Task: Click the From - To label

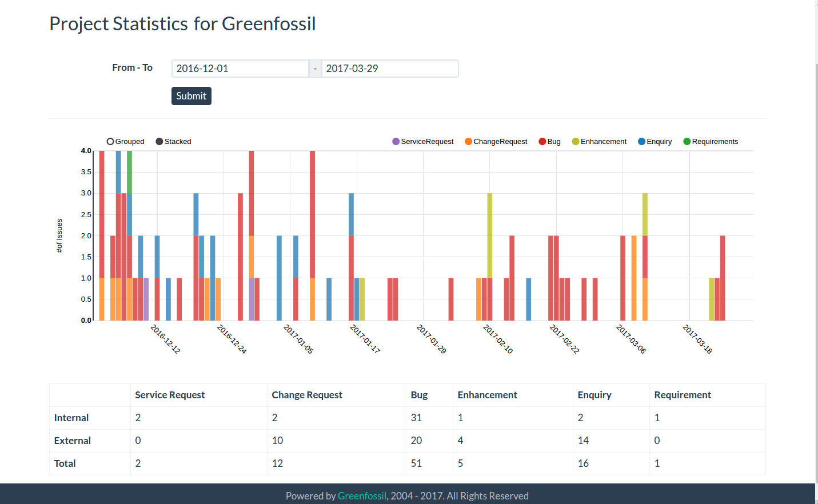Action: click(x=132, y=67)
